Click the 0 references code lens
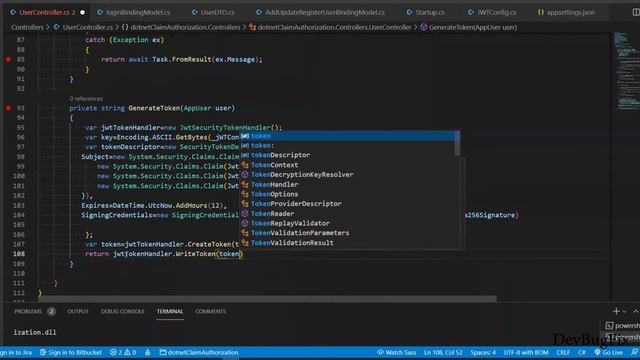 point(86,99)
